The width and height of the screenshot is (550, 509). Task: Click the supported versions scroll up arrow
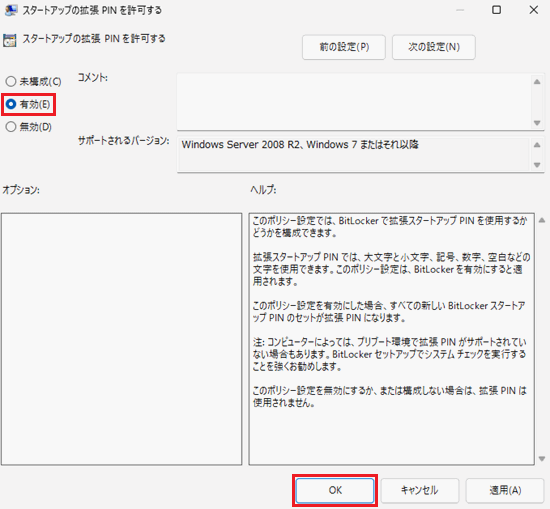537,145
